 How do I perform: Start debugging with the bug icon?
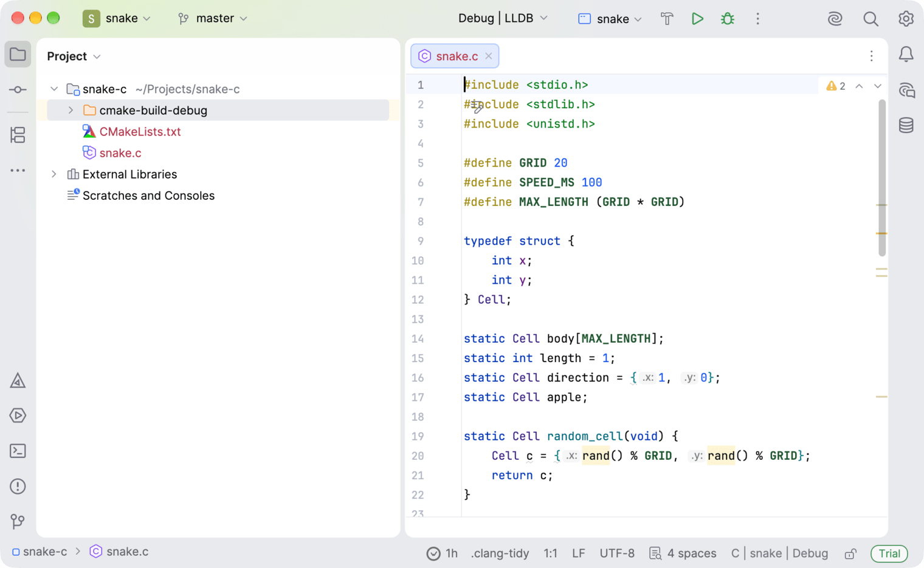click(727, 19)
